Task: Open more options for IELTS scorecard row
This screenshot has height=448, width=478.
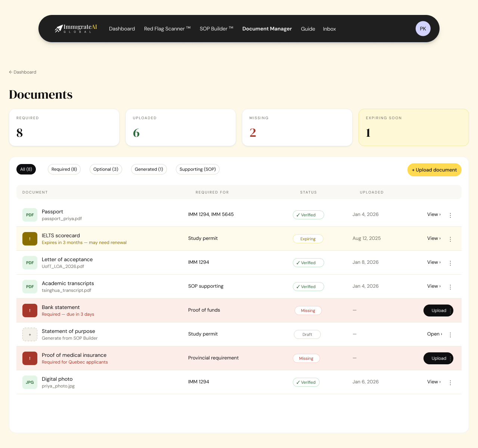Action: tap(450, 239)
